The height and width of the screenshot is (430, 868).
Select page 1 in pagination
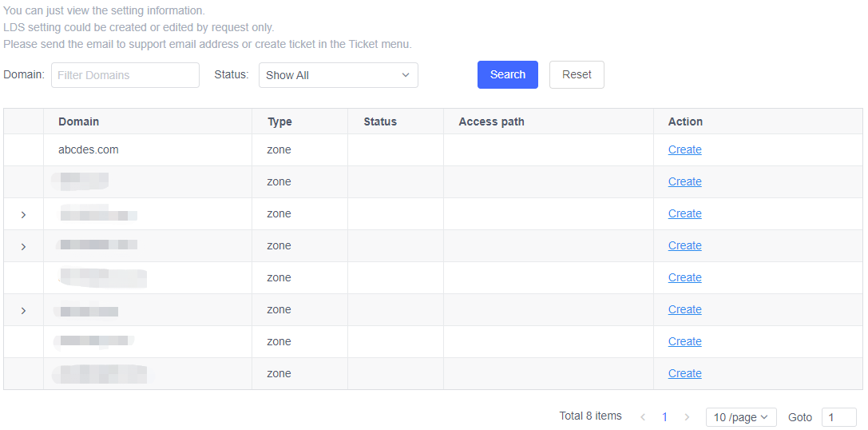664,417
